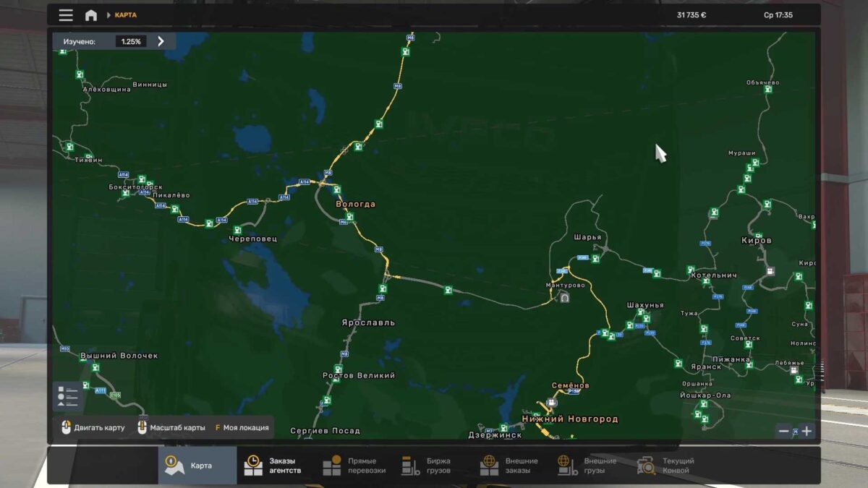
Task: Select the tunnel icon below Мантурово
Action: pos(565,297)
